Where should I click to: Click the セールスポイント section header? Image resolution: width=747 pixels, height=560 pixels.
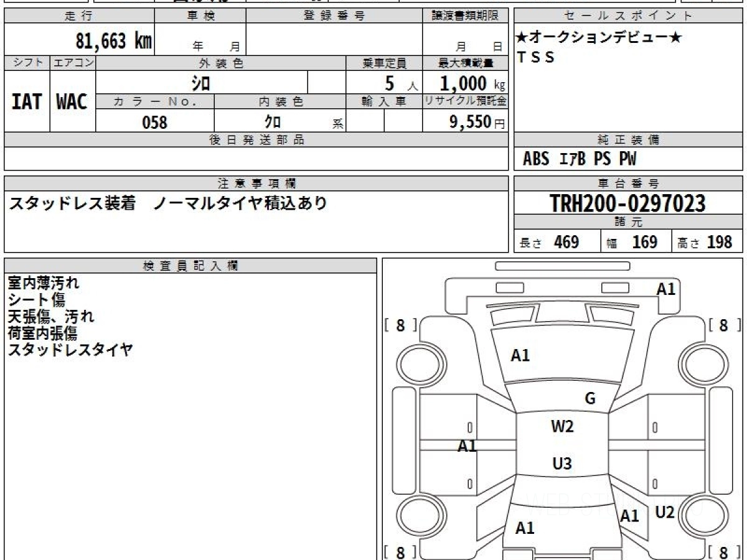(628, 16)
